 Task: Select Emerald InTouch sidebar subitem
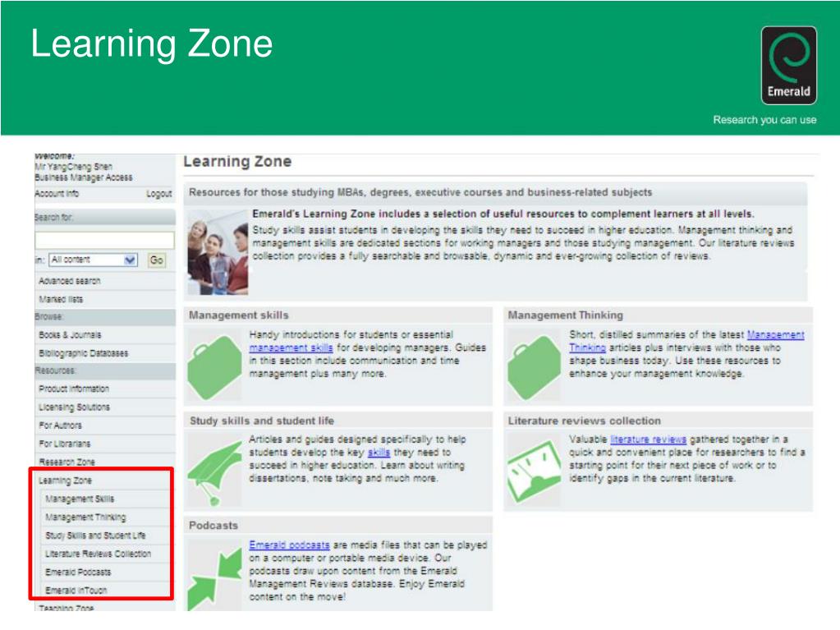point(76,591)
